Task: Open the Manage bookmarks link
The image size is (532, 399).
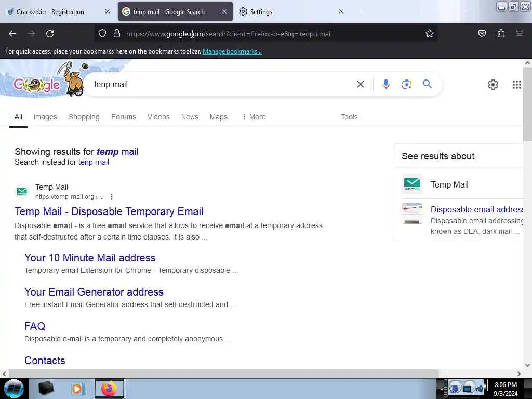Action: click(x=232, y=51)
